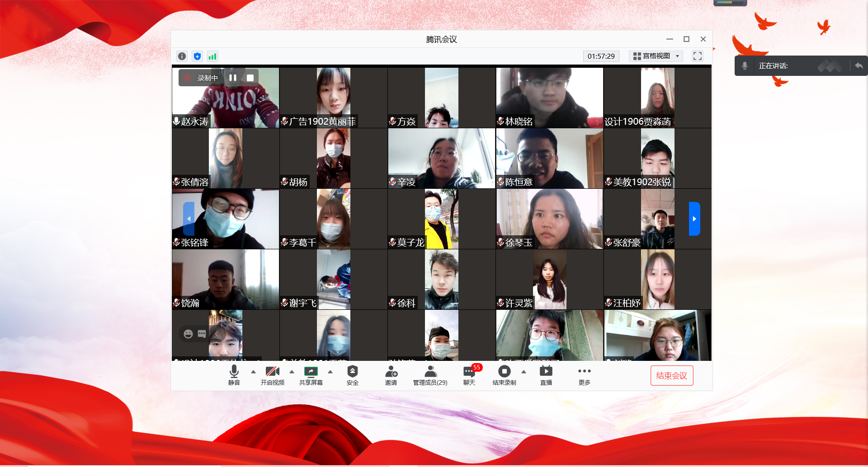Screen dimensions: 868x467
Task: Open 管理成员(29) member list
Action: 430,375
